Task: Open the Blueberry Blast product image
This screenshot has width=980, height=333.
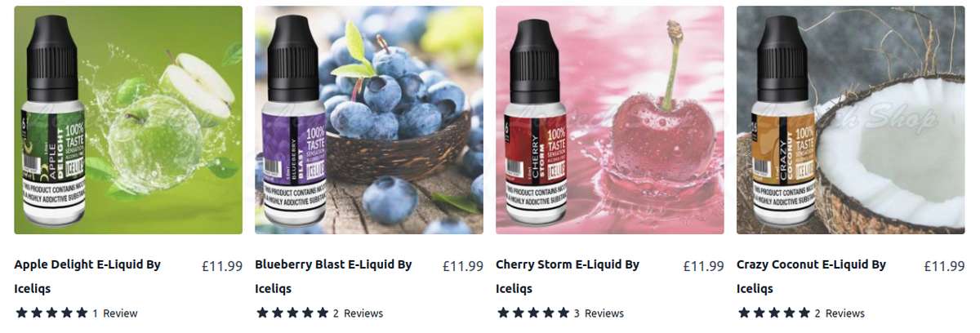Action: pos(369,120)
